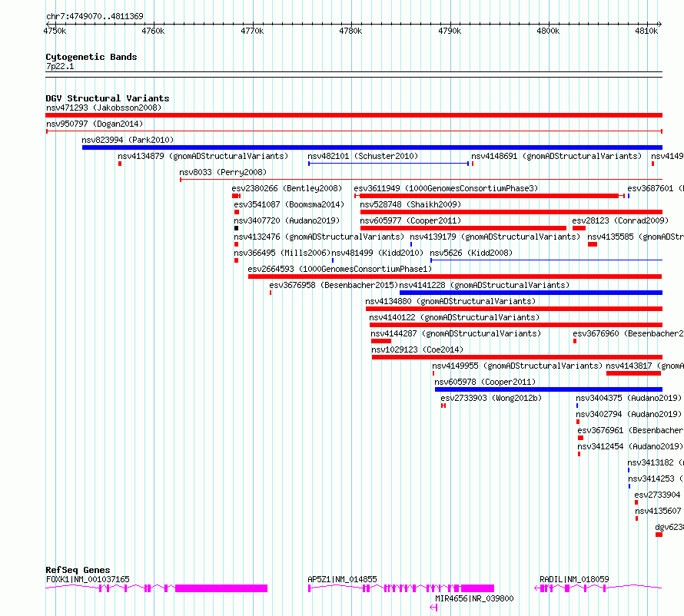Click nsv4140122 gnomAD variant label
The height and width of the screenshot is (616, 684).
(x=454, y=317)
